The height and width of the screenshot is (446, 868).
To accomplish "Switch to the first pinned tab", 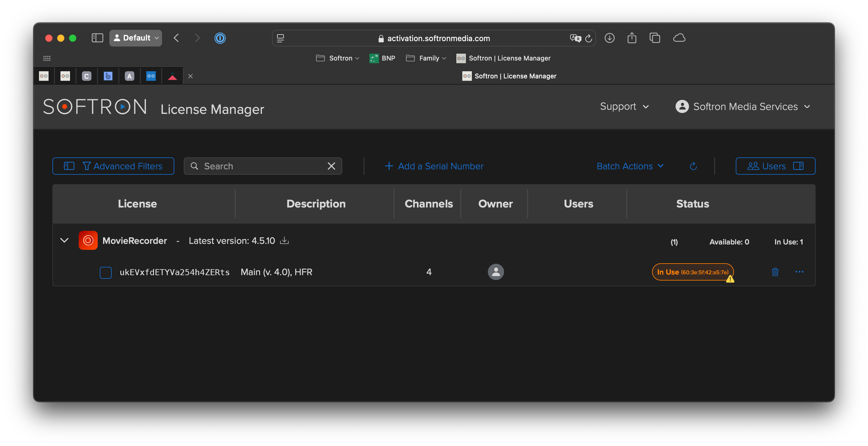I will click(x=44, y=76).
